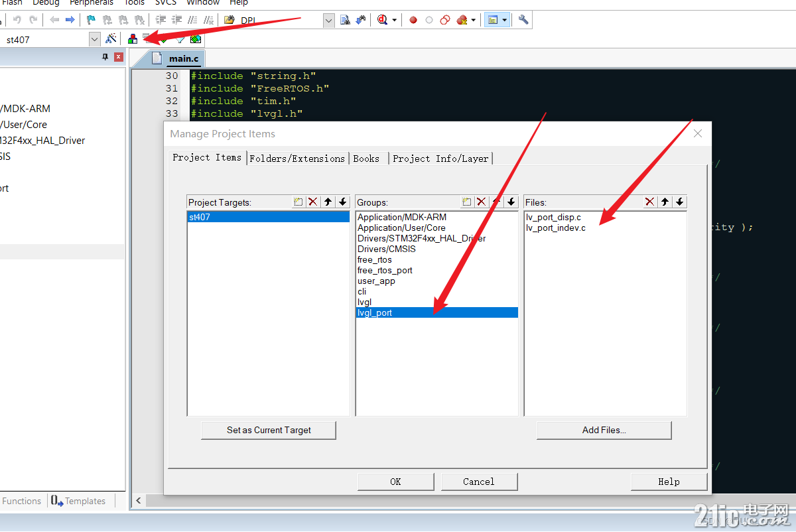Create a new Group icon
796x532 pixels.
467,202
